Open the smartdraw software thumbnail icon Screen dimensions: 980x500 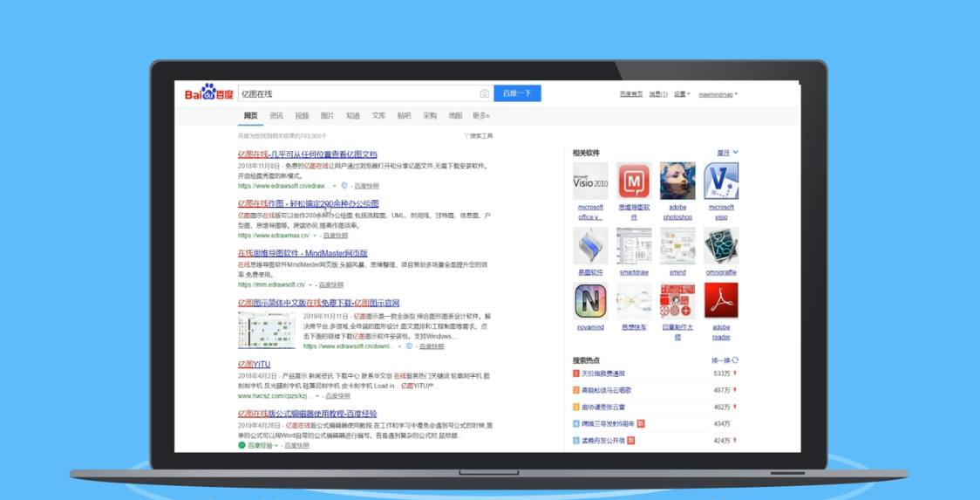coord(635,246)
